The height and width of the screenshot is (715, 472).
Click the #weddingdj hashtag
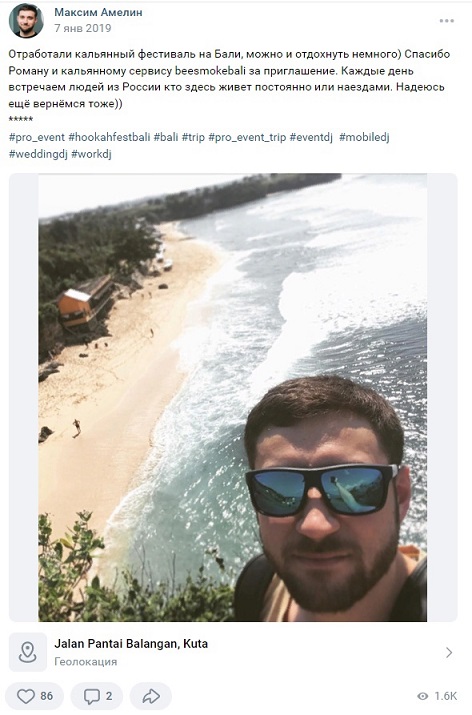[38, 154]
